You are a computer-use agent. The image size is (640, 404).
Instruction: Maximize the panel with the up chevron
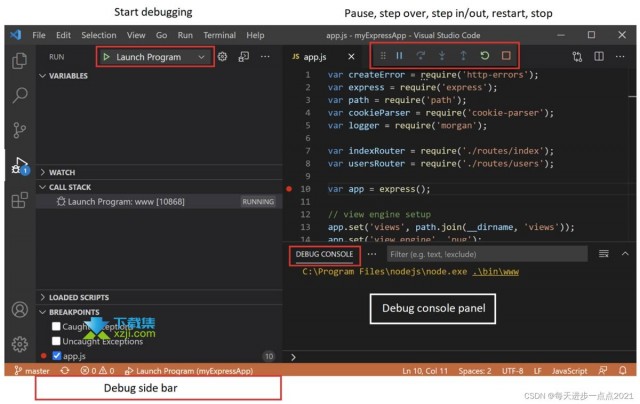tap(625, 254)
